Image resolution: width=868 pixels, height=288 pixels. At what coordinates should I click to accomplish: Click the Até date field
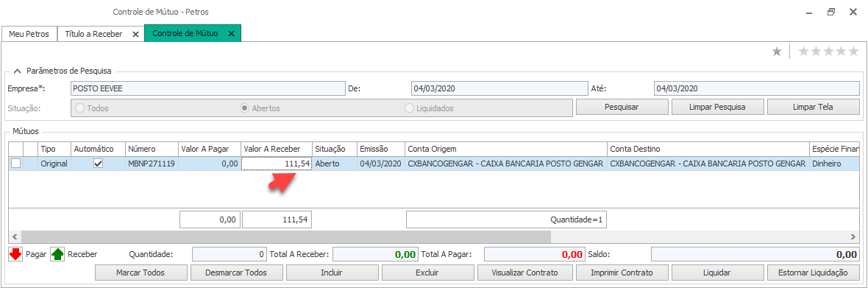[x=757, y=88]
